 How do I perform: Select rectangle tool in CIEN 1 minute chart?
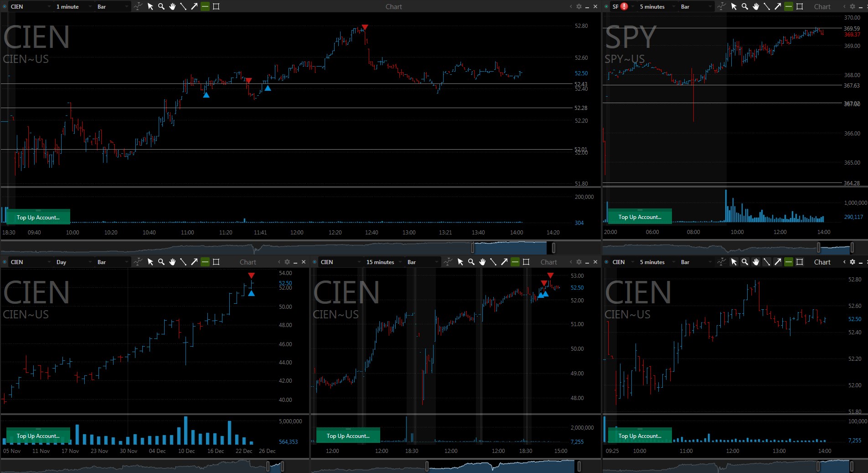(x=216, y=6)
